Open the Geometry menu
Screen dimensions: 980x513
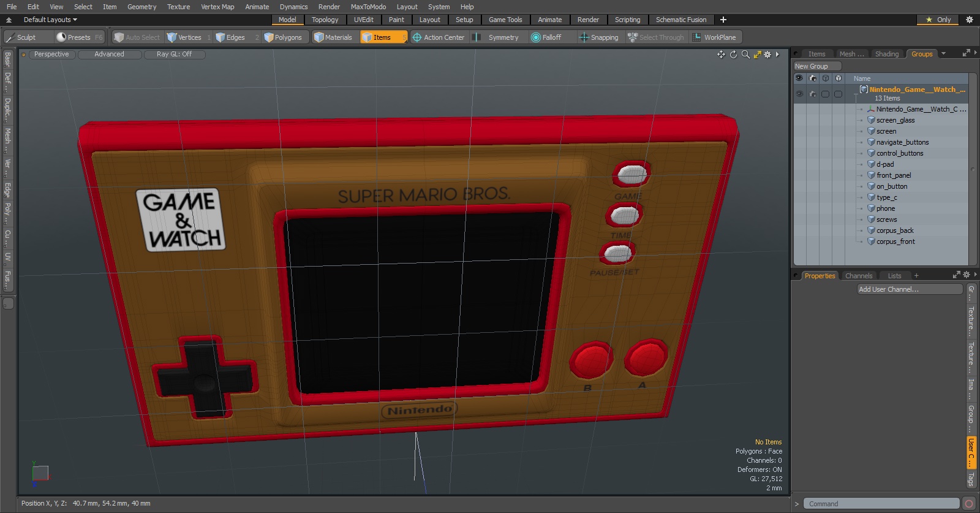click(x=141, y=7)
